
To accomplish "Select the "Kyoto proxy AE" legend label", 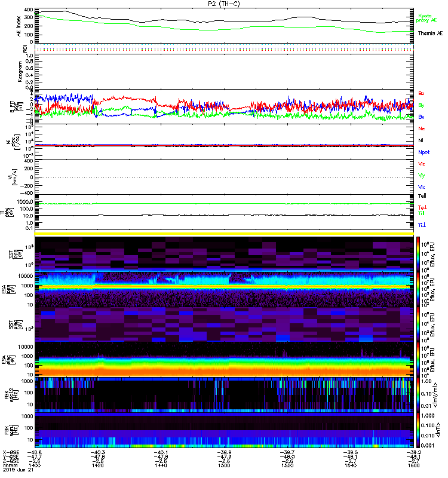I will pos(426,18).
